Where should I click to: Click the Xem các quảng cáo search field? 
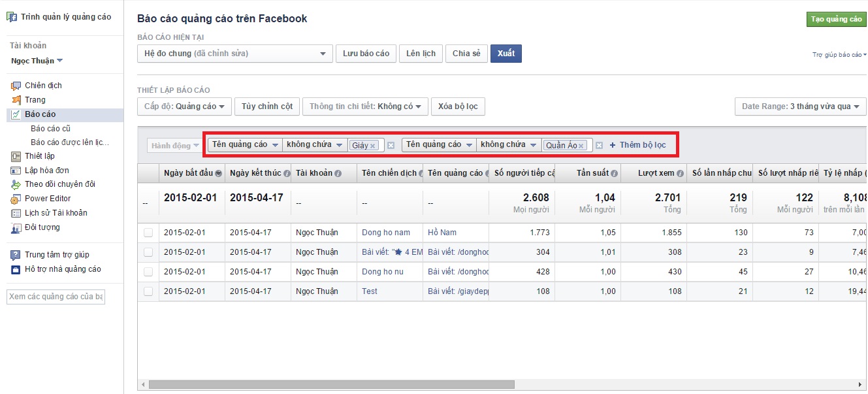56,297
